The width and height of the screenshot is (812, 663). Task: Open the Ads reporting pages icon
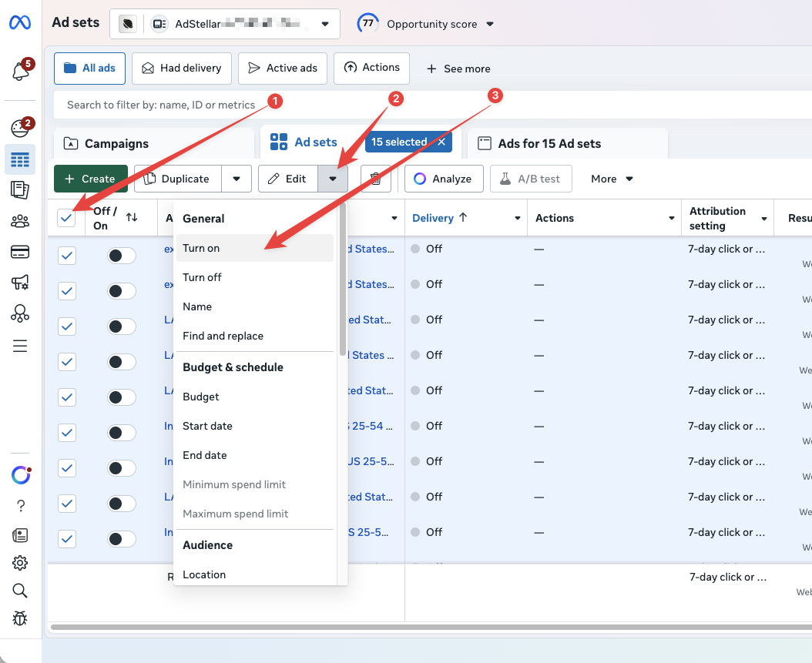point(20,190)
